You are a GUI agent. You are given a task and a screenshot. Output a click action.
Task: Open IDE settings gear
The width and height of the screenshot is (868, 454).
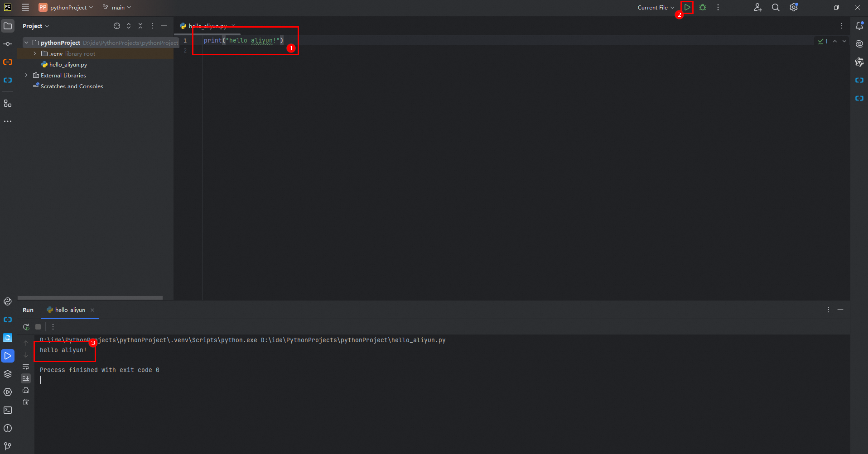point(794,7)
